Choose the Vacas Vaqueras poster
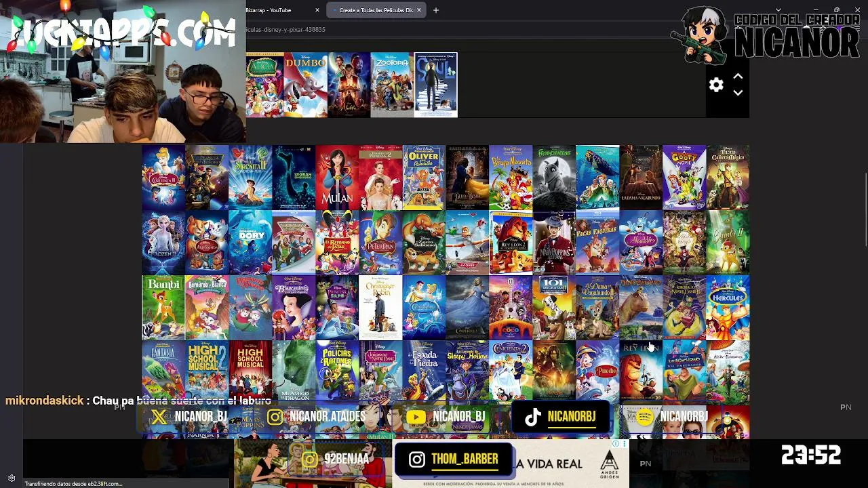This screenshot has height=488, width=868. (597, 242)
